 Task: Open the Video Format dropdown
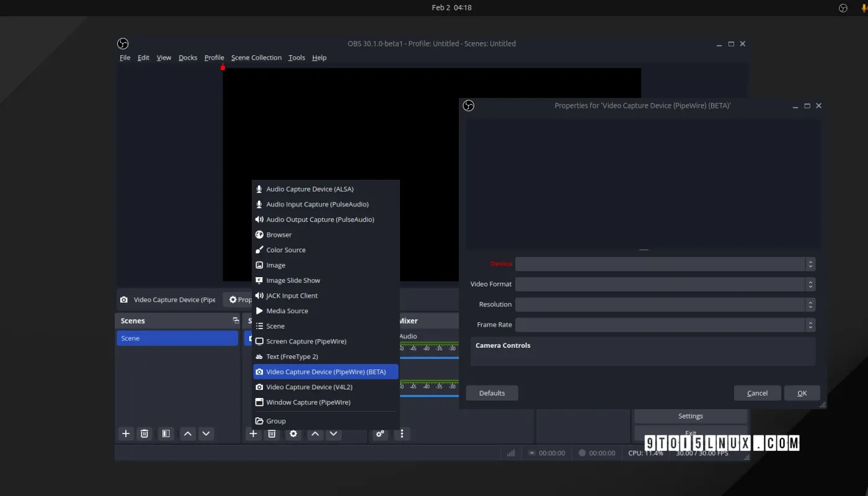pos(810,284)
